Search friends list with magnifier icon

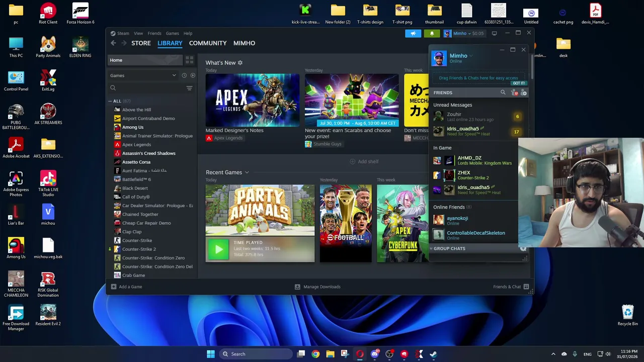[503, 93]
